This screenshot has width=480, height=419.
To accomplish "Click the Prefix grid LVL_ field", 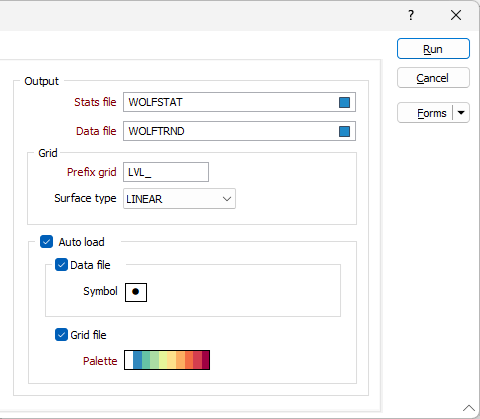I will [166, 172].
